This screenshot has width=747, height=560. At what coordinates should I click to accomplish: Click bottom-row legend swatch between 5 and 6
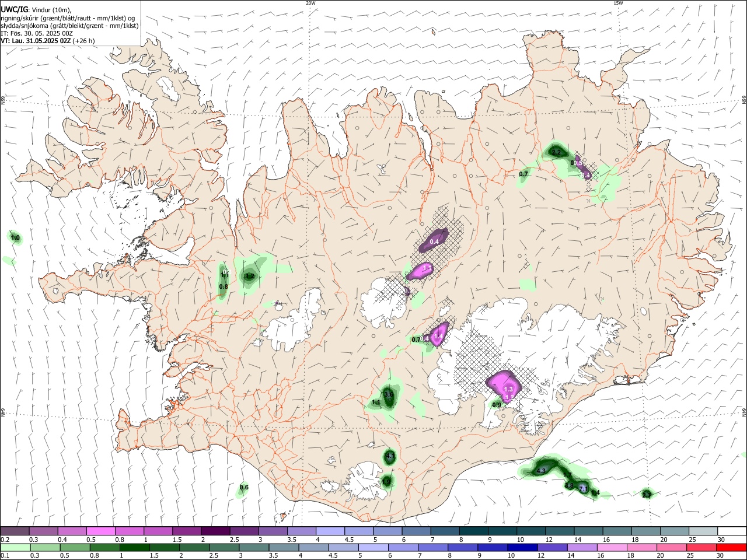point(373,548)
